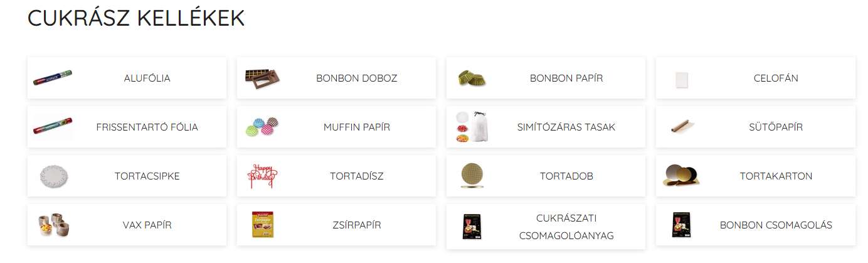Viewport: 868px width, 263px height.
Task: Click the red Happy Birthday topper icon
Action: coord(262,176)
